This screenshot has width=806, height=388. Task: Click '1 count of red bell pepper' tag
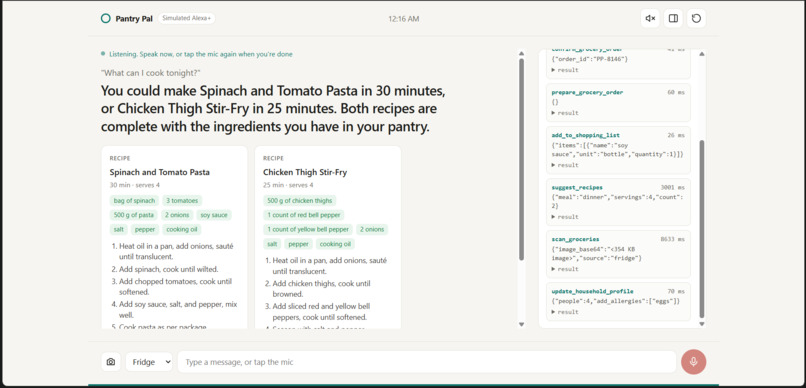[303, 215]
